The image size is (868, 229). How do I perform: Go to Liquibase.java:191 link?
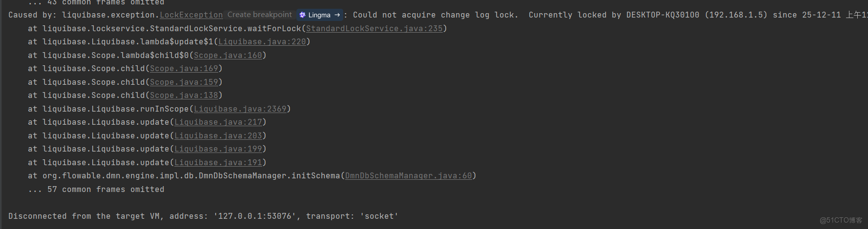218,163
